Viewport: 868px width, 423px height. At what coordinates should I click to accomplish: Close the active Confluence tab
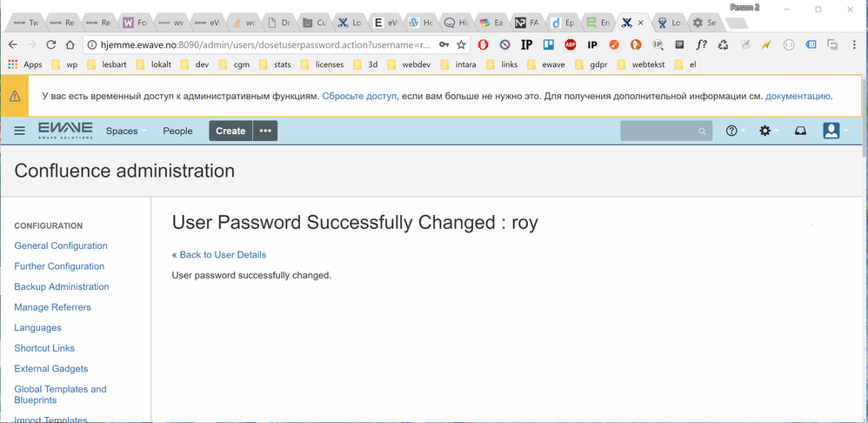click(x=640, y=23)
